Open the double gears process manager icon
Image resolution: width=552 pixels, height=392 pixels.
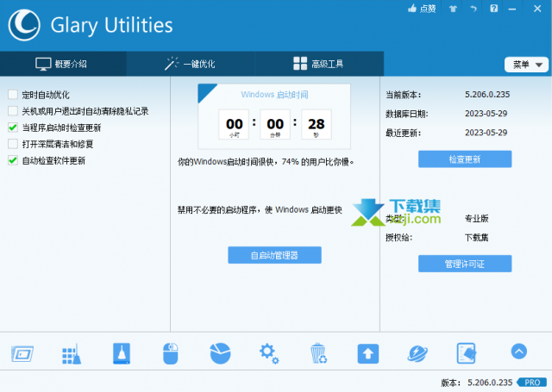click(x=269, y=353)
